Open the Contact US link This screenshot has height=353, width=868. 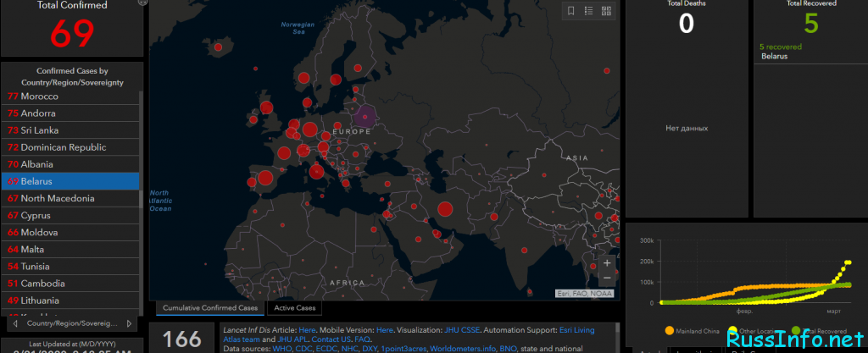pyautogui.click(x=331, y=339)
